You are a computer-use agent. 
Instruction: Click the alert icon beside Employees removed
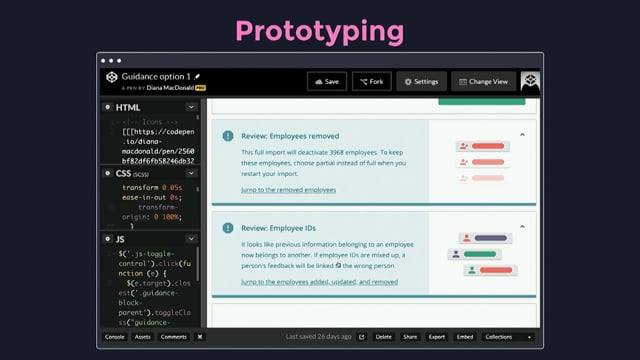[x=228, y=136]
